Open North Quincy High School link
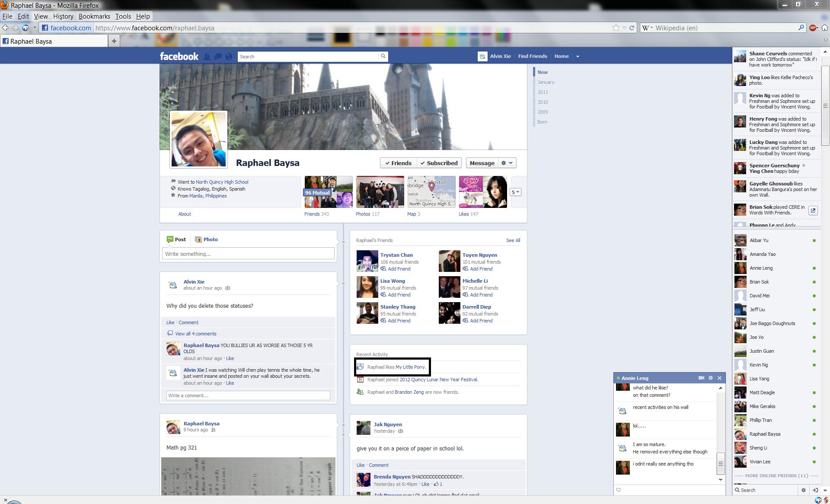 pos(222,182)
